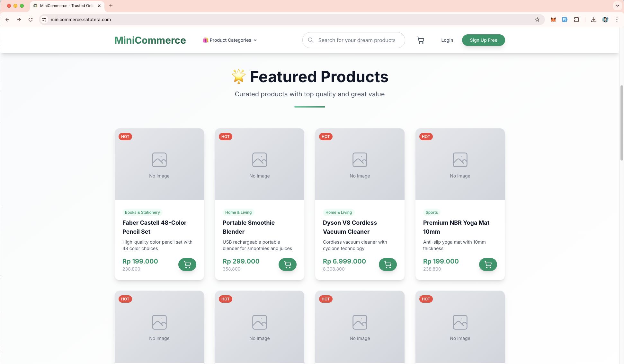Select the MiniCommerce browser tab
Image resolution: width=624 pixels, height=364 pixels.
[x=67, y=6]
